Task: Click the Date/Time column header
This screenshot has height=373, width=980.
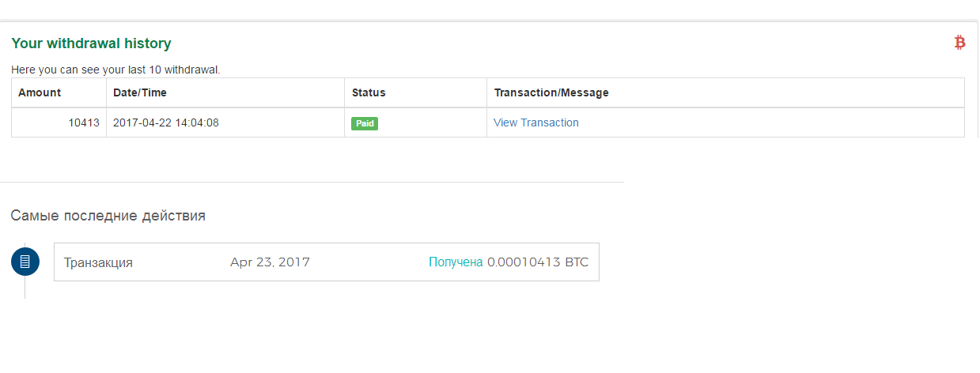Action: 140,92
